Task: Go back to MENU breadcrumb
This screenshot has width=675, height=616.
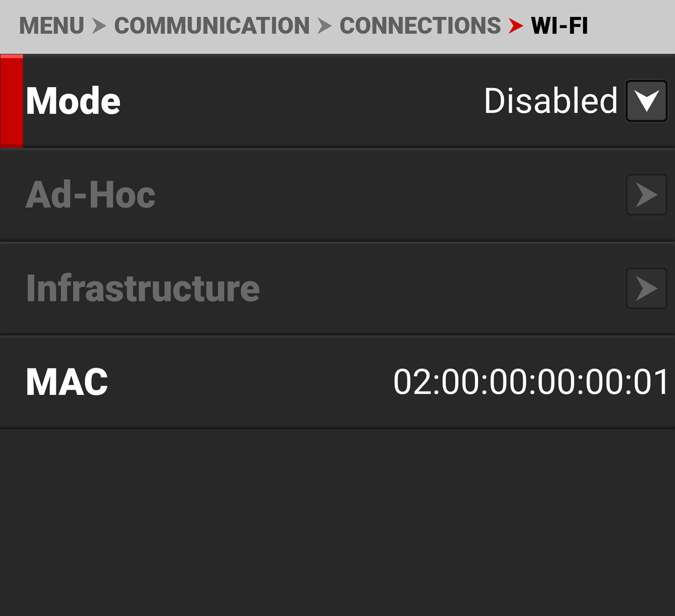Action: point(51,26)
